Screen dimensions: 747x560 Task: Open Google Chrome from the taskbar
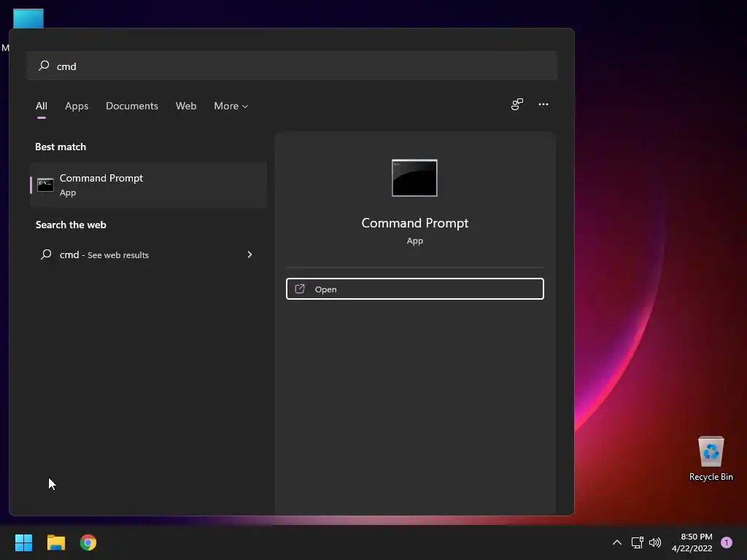coord(88,542)
